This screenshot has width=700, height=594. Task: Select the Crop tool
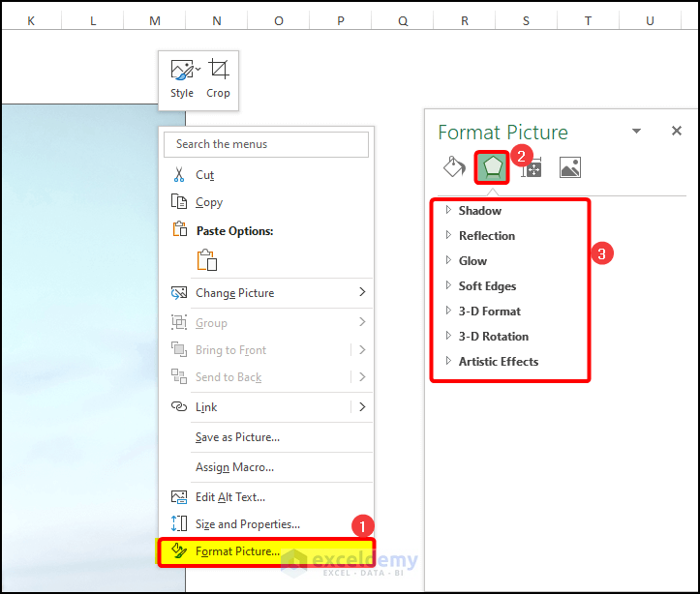[218, 79]
